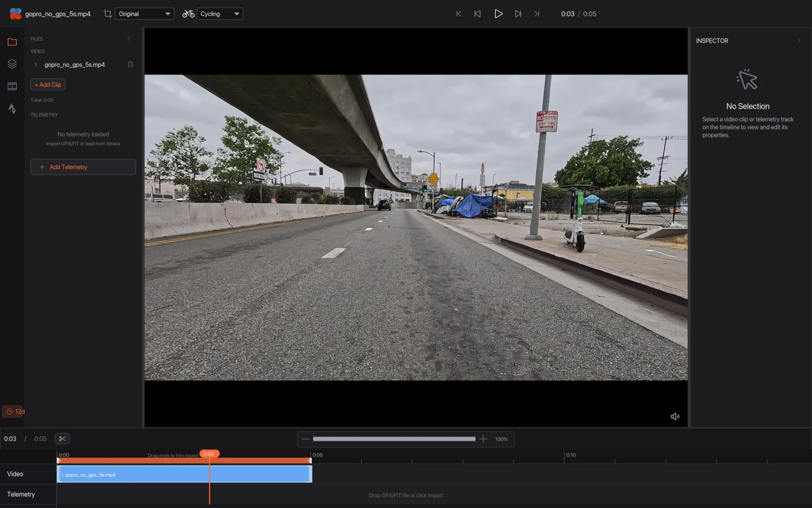
Task: Expand the Inspector panel chevron
Action: coord(799,41)
